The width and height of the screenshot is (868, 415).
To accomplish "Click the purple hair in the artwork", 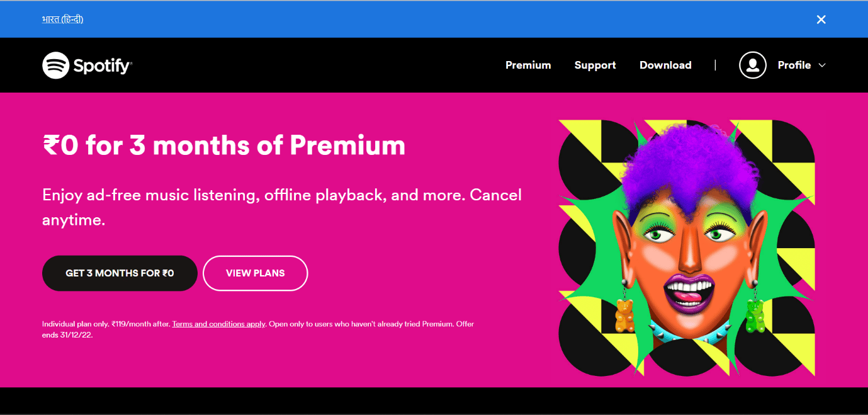I will pos(685,163).
